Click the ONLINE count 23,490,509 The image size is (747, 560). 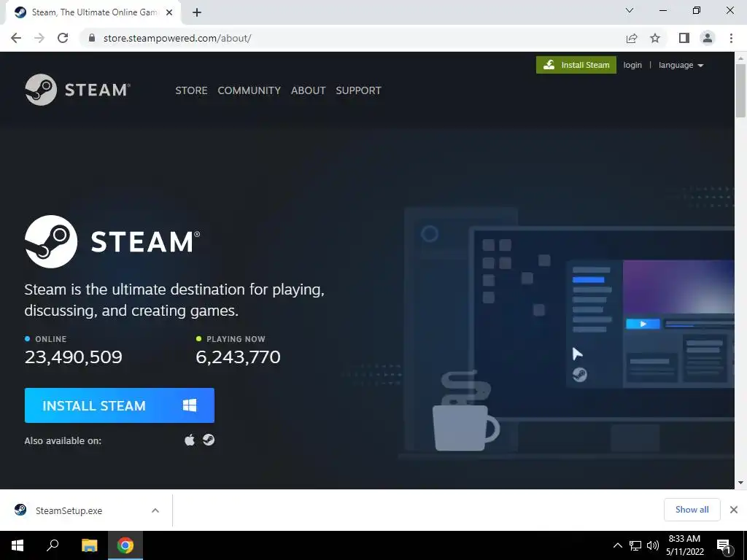click(x=74, y=357)
